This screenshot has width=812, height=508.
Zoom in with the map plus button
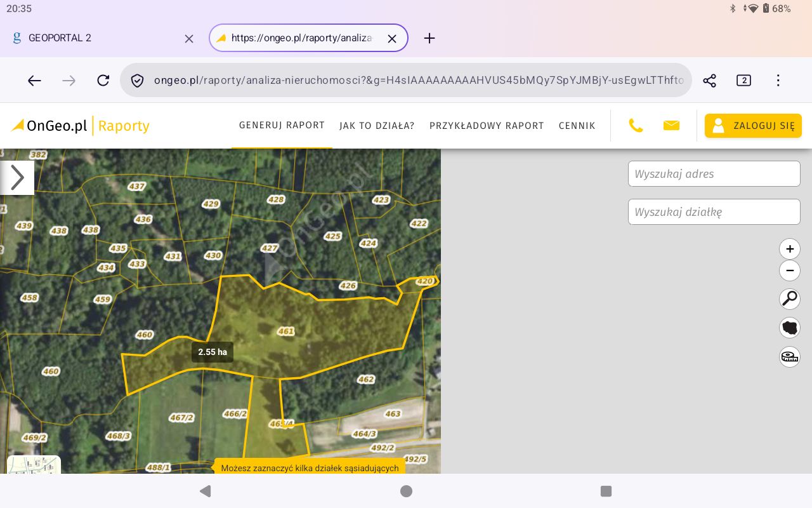click(x=790, y=249)
